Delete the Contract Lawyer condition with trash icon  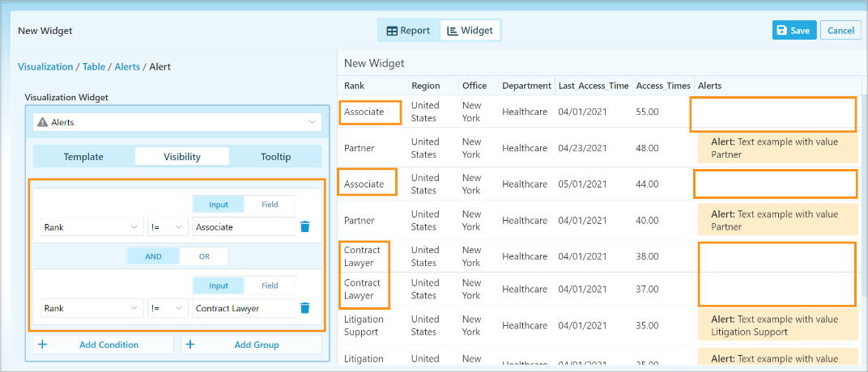(304, 308)
